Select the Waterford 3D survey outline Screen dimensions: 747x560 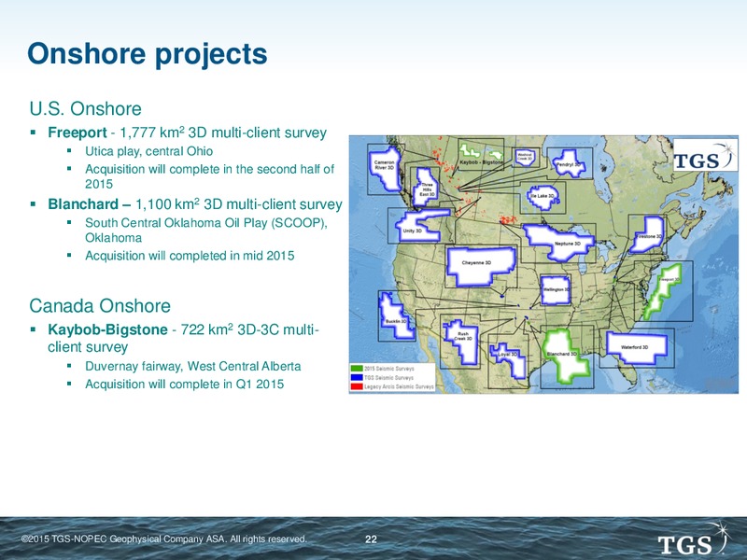point(637,346)
